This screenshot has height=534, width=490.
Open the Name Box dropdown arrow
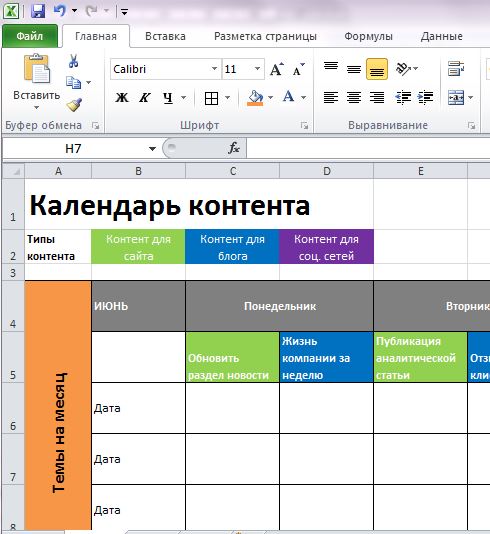coord(152,148)
